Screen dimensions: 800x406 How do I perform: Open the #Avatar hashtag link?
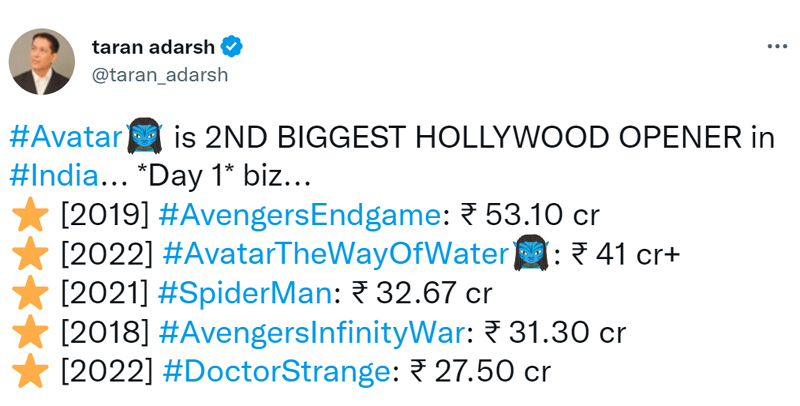point(66,138)
